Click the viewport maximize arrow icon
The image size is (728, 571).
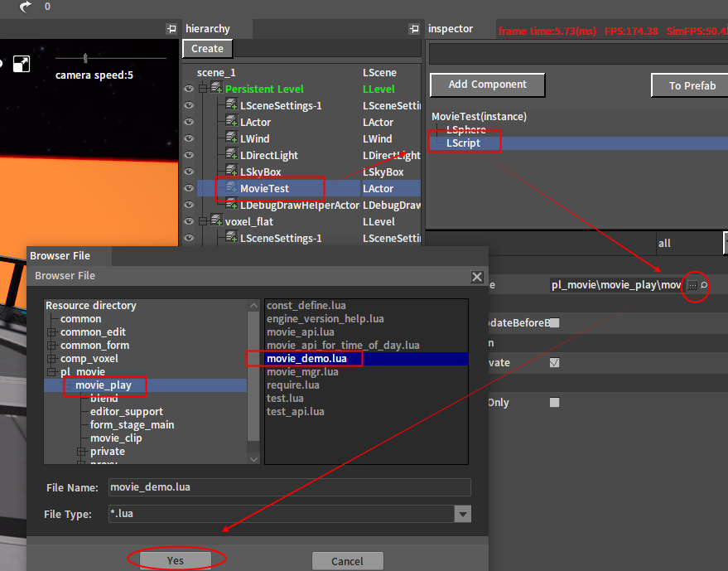[x=22, y=64]
